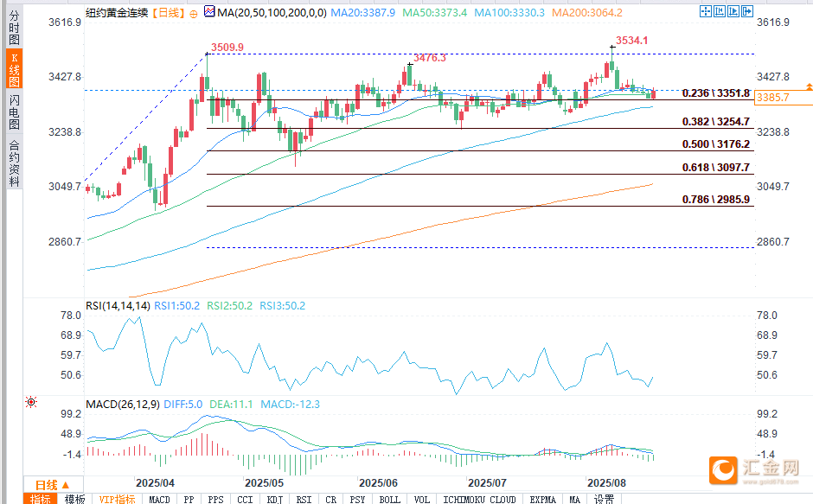Click the MA200:3064.2 value label
This screenshot has width=813, height=504.
point(587,12)
